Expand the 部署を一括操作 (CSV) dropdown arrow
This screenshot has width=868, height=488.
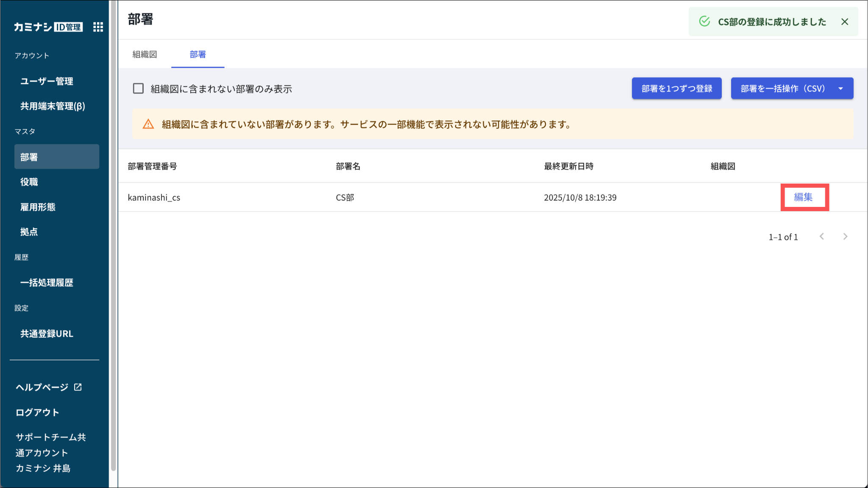[840, 89]
